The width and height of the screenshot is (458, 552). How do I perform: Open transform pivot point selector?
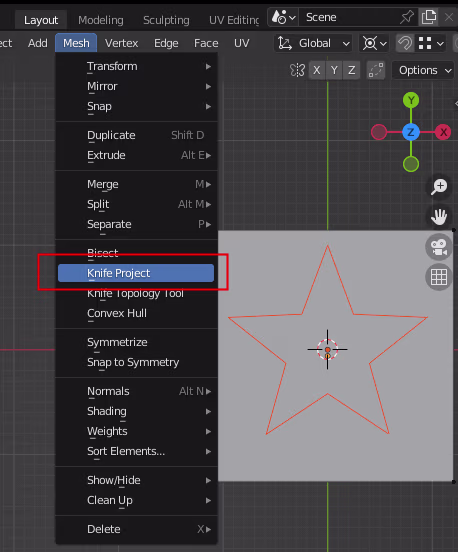(375, 44)
